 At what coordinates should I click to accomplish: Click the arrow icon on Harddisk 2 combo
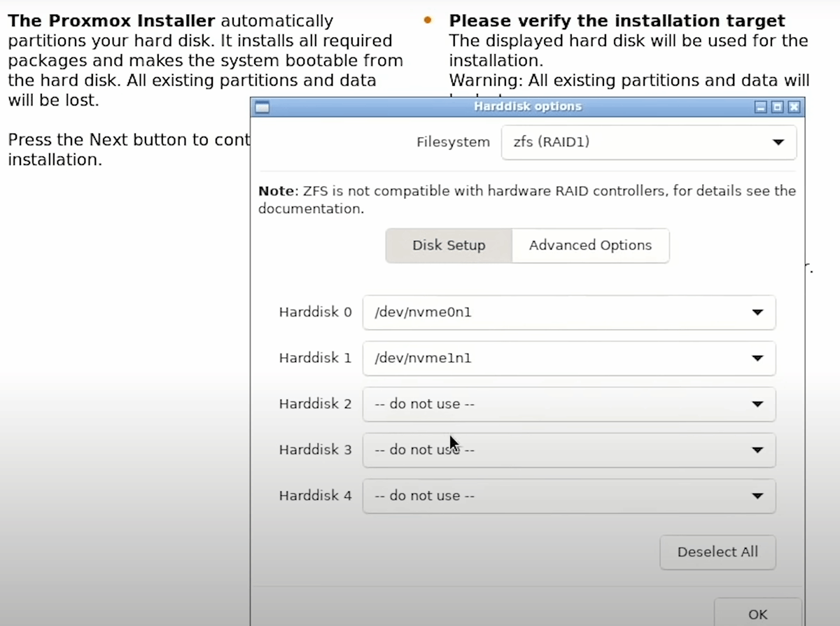(757, 404)
